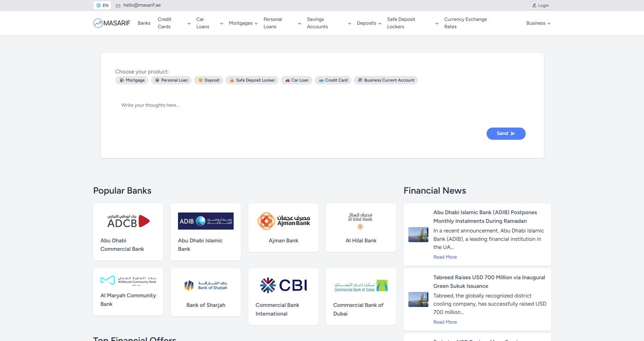Select the Mortgage product chip
This screenshot has height=341, width=644.
(132, 80)
